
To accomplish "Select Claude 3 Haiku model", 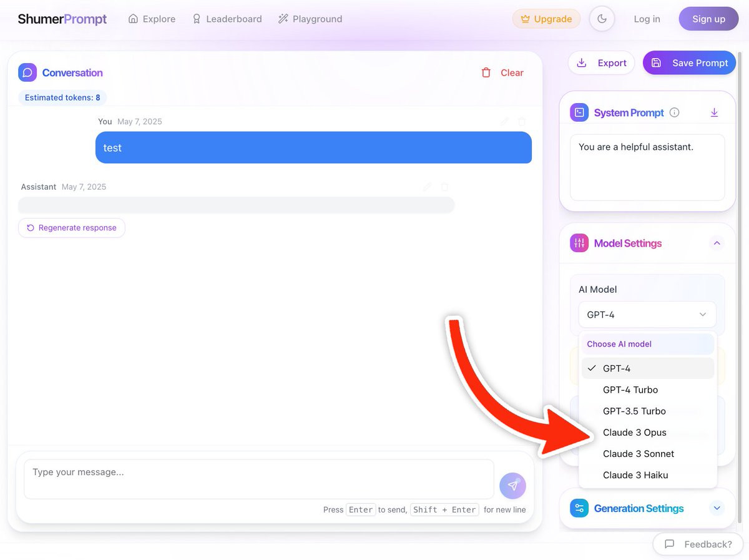I will (x=648, y=474).
